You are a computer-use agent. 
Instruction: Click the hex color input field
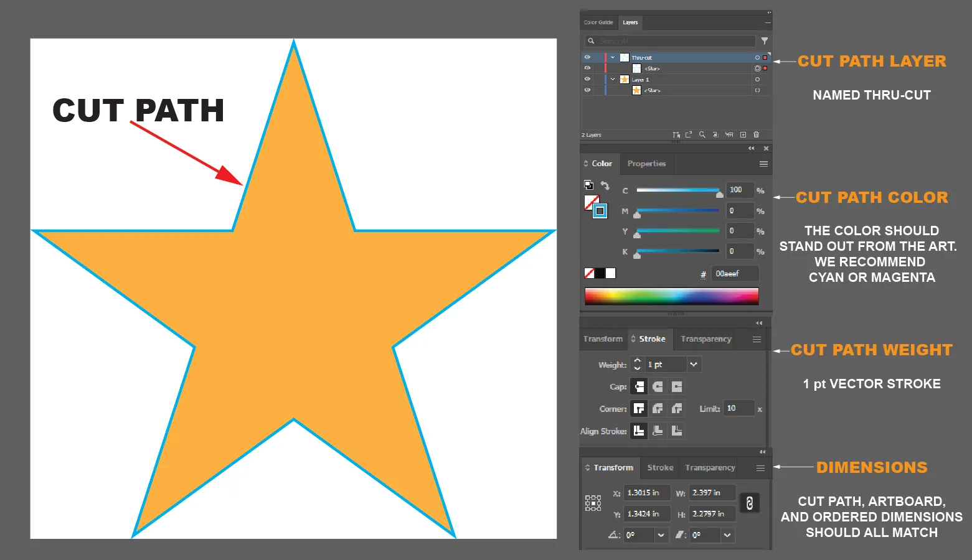click(735, 274)
